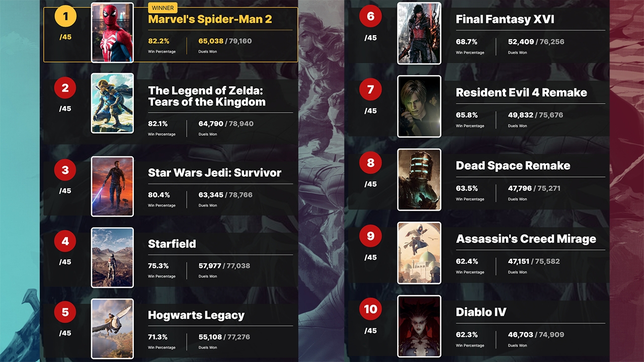Click the Dead Space Remake title
The width and height of the screenshot is (644, 362).
tap(513, 166)
